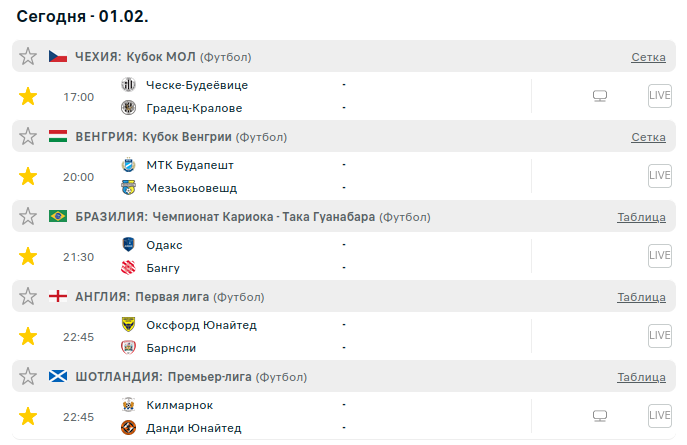Click the Бангу team logo
Viewport: 687px width, 445px height.
[128, 268]
